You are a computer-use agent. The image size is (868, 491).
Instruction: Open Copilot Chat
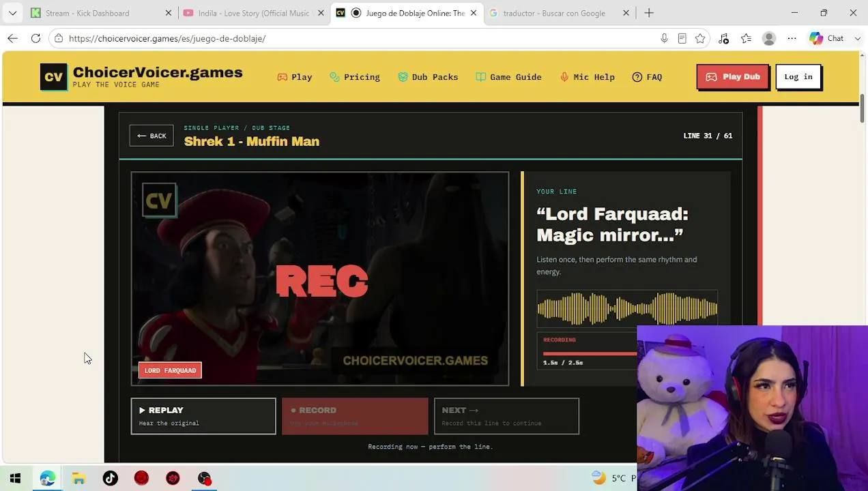click(x=826, y=38)
